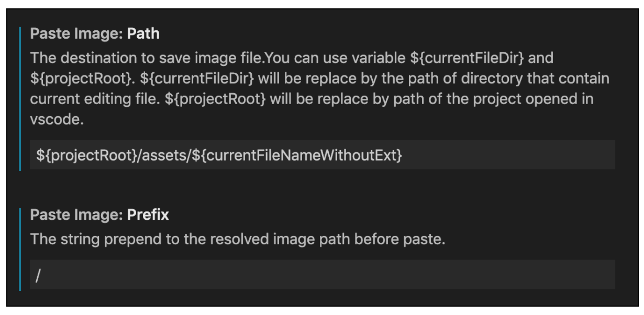Screen dimensions: 644x315
Task: Click the bold word 'Path' in the title
Action: tap(142, 35)
